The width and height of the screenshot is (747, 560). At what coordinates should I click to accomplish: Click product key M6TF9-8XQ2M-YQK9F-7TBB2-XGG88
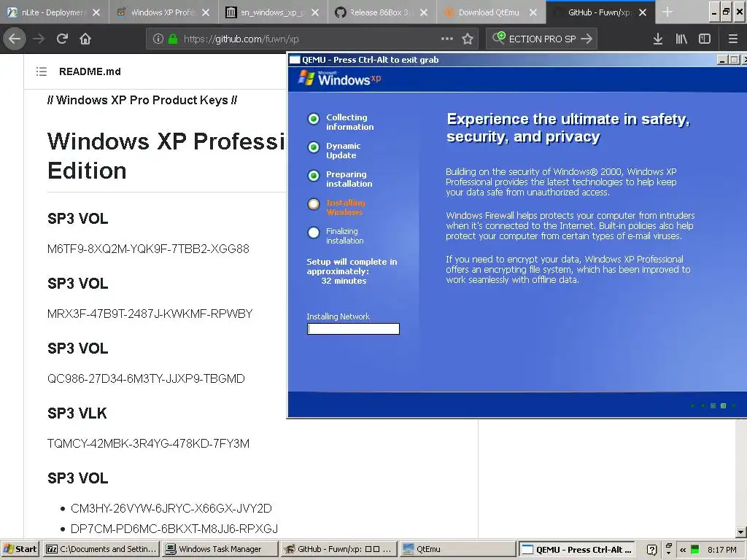[x=148, y=249]
